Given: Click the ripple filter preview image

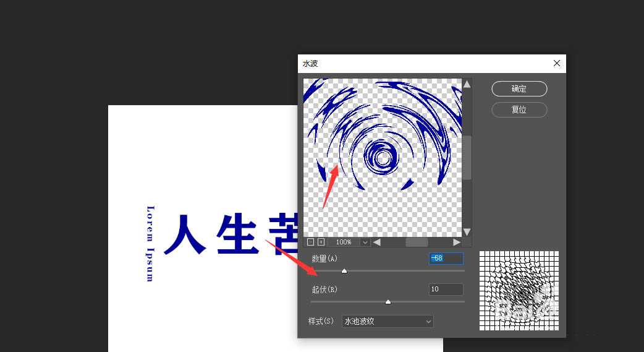Looking at the screenshot, I should pos(383,158).
